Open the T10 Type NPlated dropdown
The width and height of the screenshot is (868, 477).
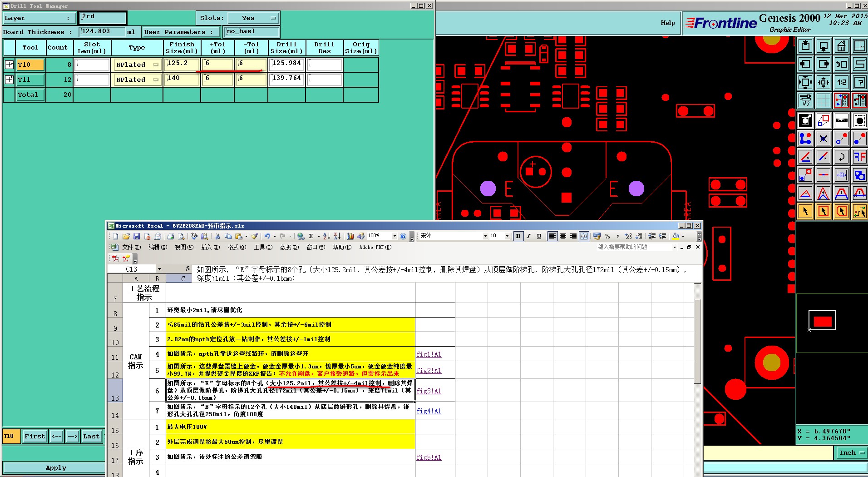(x=137, y=65)
